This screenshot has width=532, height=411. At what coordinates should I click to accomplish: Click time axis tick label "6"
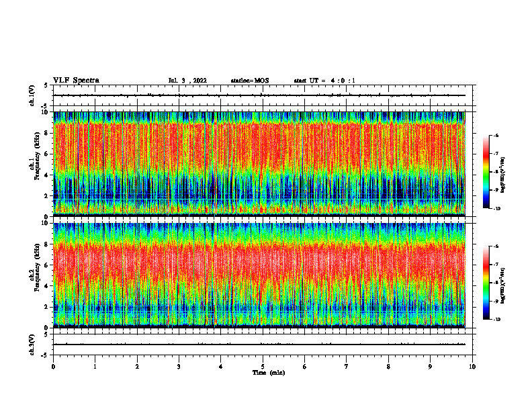[305, 367]
